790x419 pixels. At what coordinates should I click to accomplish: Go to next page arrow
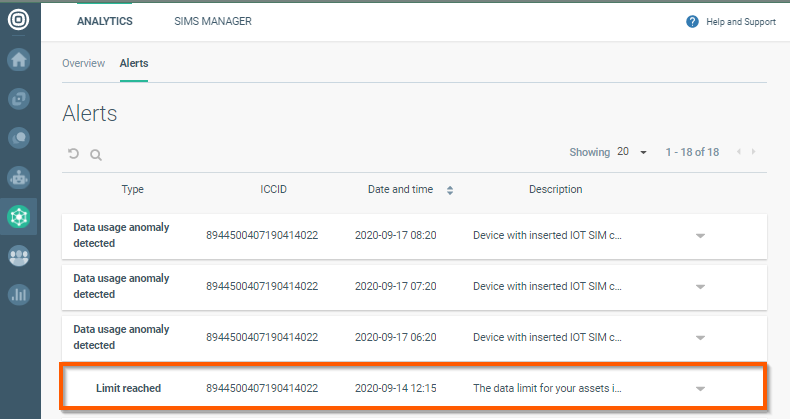tap(753, 152)
